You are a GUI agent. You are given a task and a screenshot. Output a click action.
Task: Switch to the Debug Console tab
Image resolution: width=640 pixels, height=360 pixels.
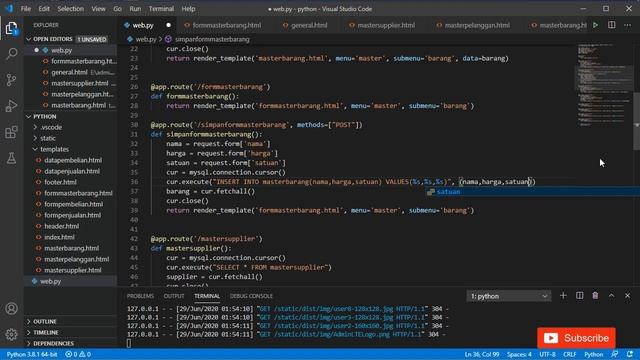251,296
